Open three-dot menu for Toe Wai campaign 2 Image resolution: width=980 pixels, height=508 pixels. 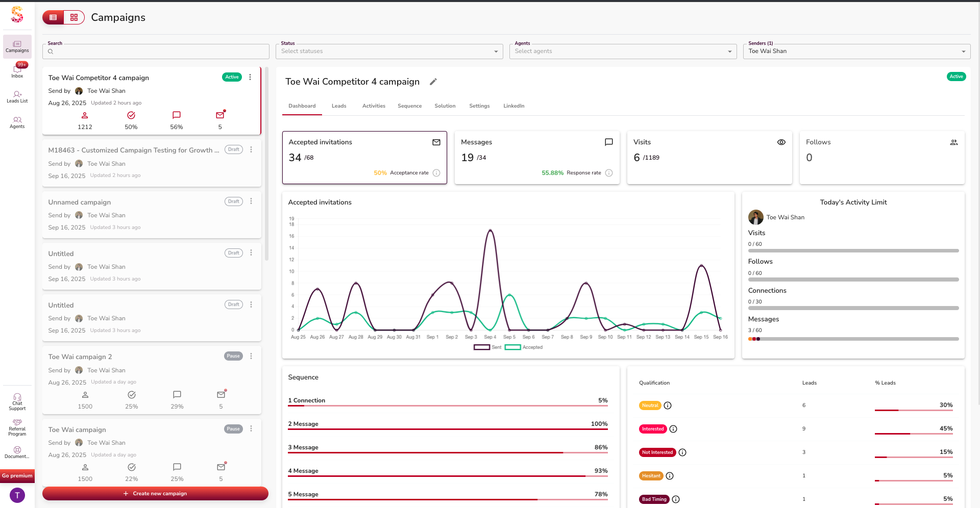[251, 356]
